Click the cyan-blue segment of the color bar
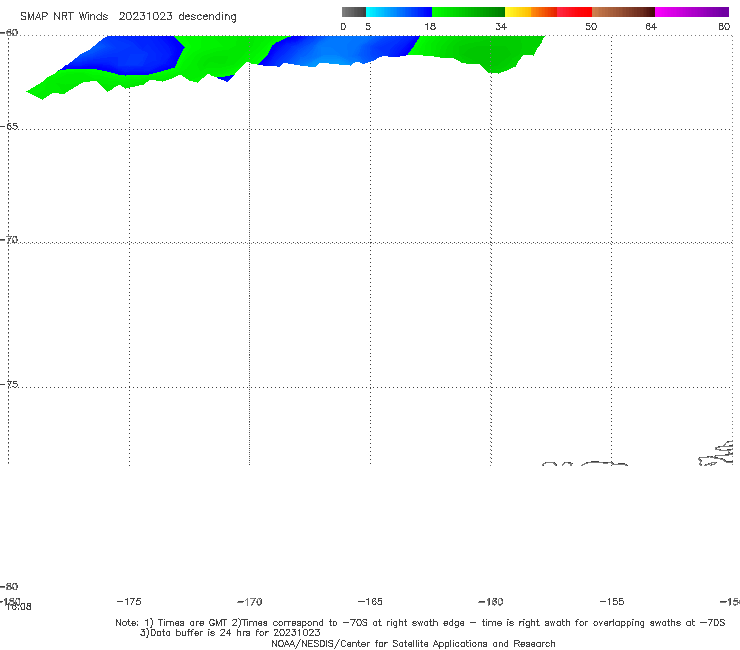The width and height of the screenshot is (740, 650). [399, 12]
